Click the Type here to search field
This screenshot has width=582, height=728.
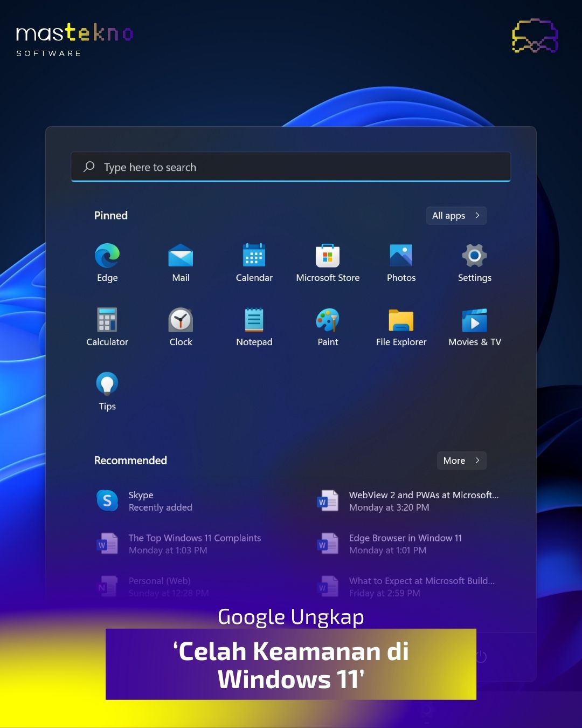(x=291, y=167)
